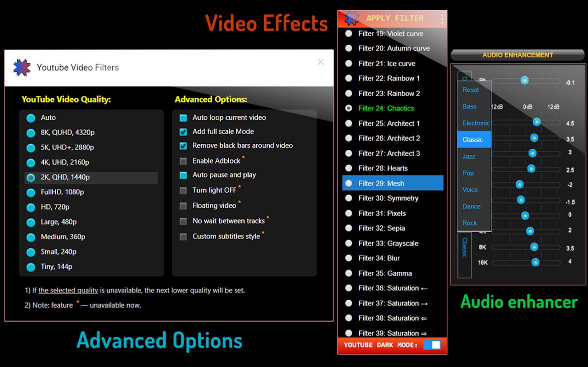Click the Youtube Video Filters star logo
Viewport: 588px width, 367px height.
[22, 67]
